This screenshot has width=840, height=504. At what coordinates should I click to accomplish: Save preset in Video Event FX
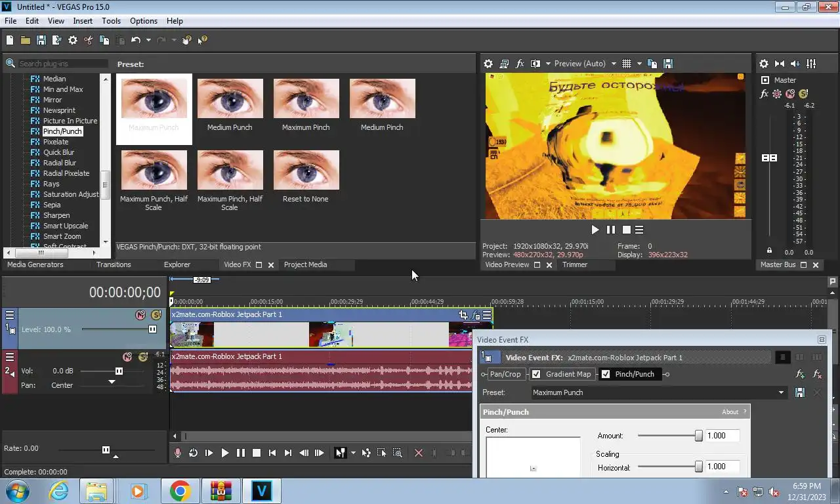[800, 392]
